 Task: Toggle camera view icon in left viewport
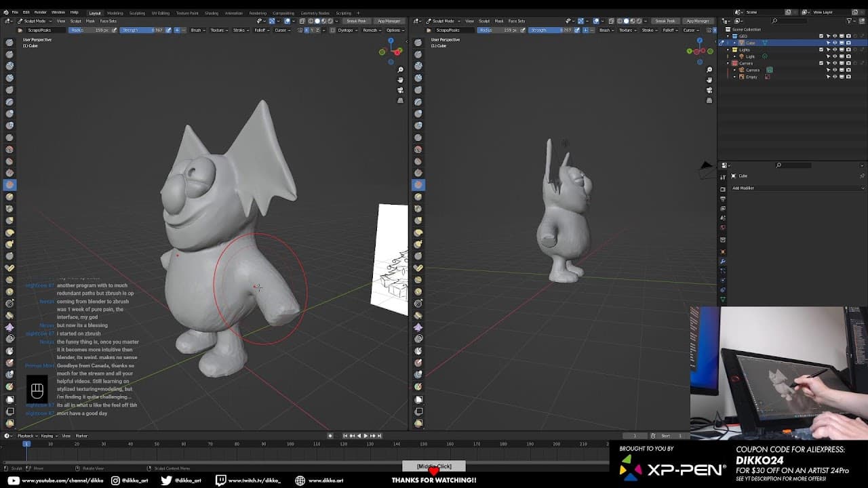coord(400,90)
